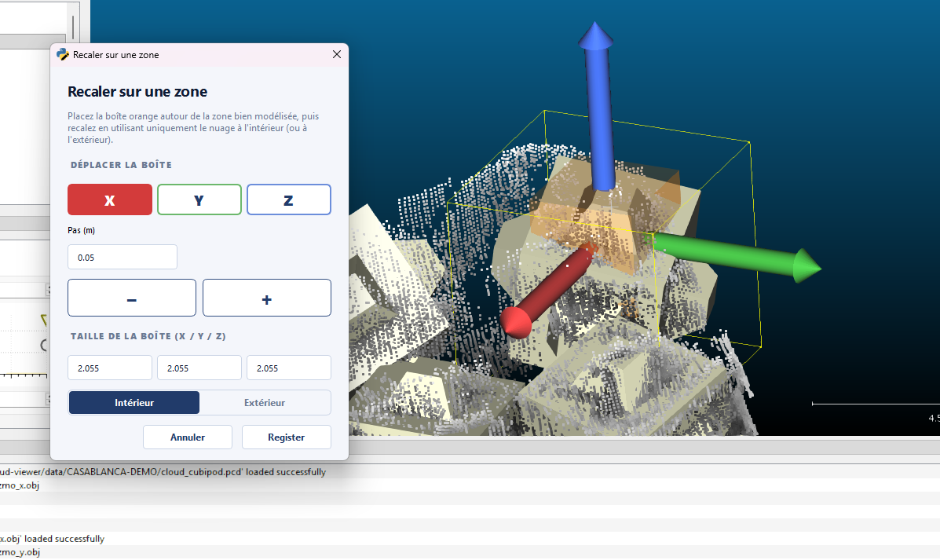Viewport: 940px width, 560px height.
Task: Click the Python icon in dialog title
Action: tap(62, 54)
